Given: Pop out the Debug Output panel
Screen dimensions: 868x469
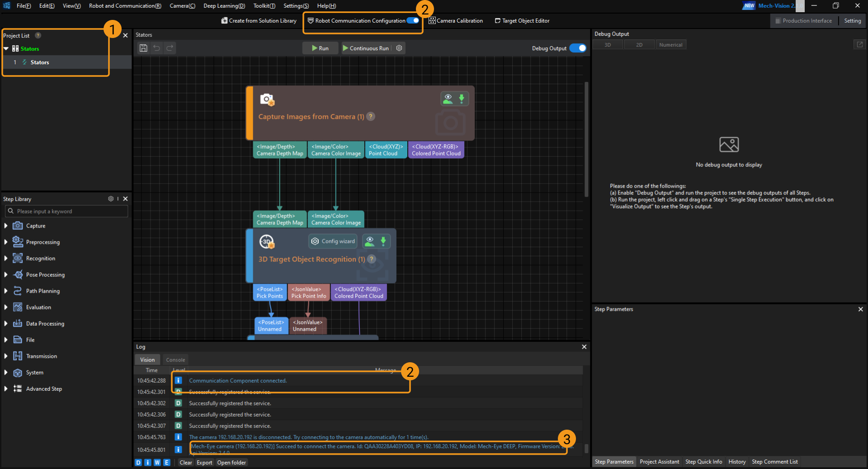Looking at the screenshot, I should pos(859,44).
